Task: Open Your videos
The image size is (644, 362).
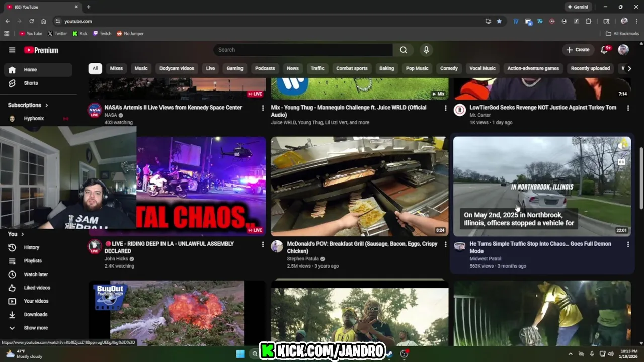Action: [38, 301]
